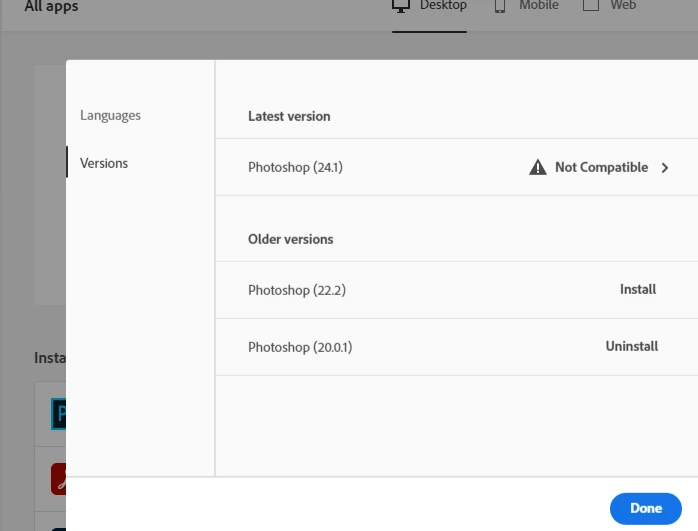Click the All apps heading

coord(51,6)
